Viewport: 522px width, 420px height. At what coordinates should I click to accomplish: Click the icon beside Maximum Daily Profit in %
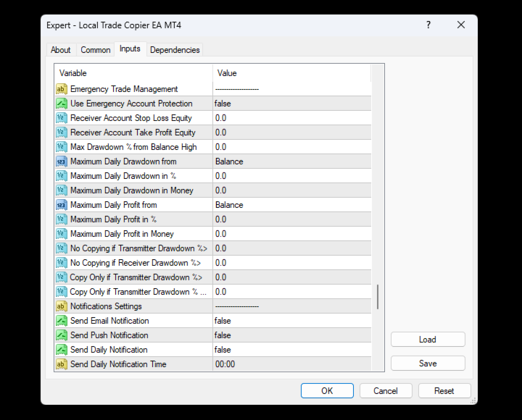tap(61, 219)
